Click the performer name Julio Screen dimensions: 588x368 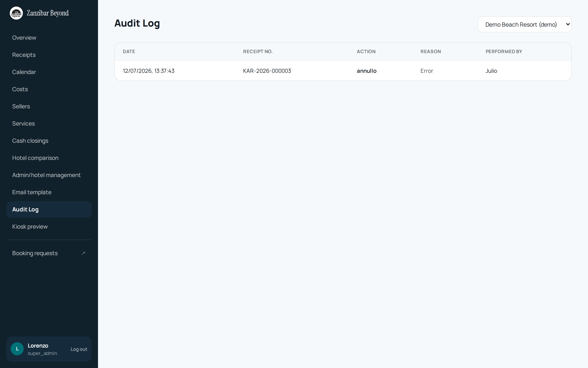click(x=491, y=71)
